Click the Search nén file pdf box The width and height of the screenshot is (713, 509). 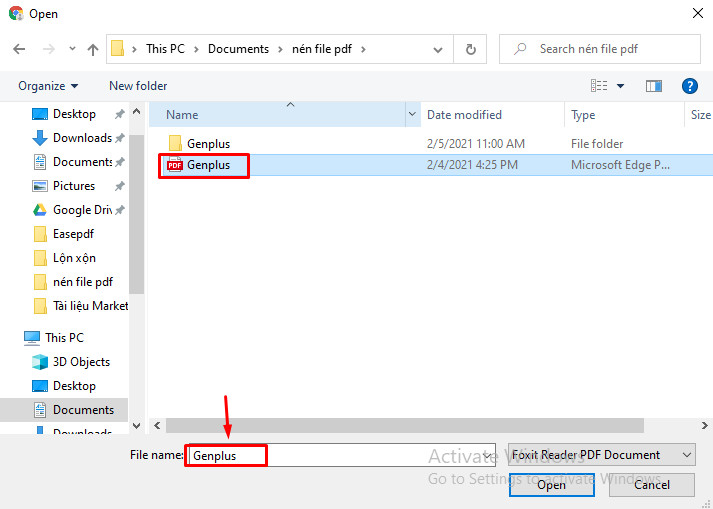(599, 49)
